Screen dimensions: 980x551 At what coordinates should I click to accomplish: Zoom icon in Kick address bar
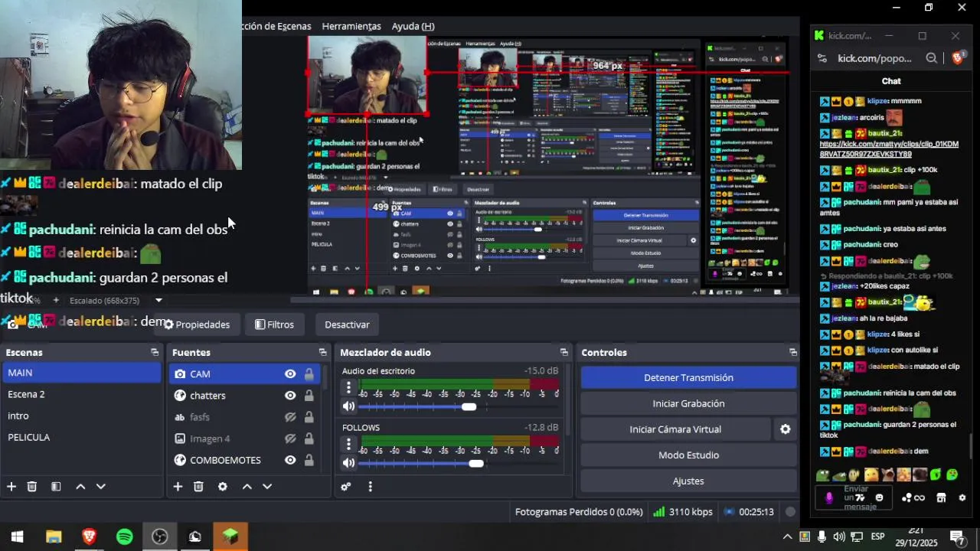tap(931, 58)
